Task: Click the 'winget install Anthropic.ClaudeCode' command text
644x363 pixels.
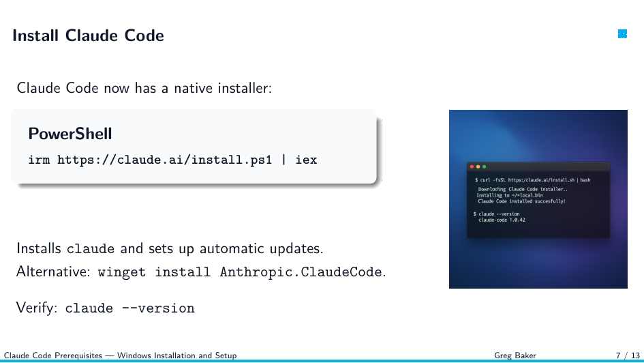Action: (x=240, y=272)
